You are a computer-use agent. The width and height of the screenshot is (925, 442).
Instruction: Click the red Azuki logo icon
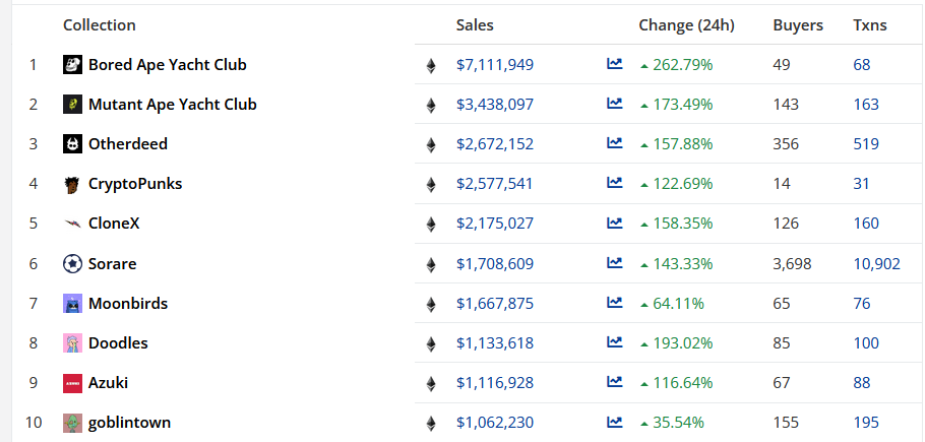click(72, 383)
